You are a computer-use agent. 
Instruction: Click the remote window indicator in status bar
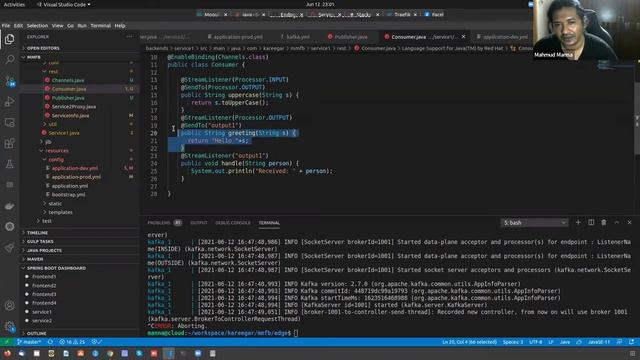point(6,342)
